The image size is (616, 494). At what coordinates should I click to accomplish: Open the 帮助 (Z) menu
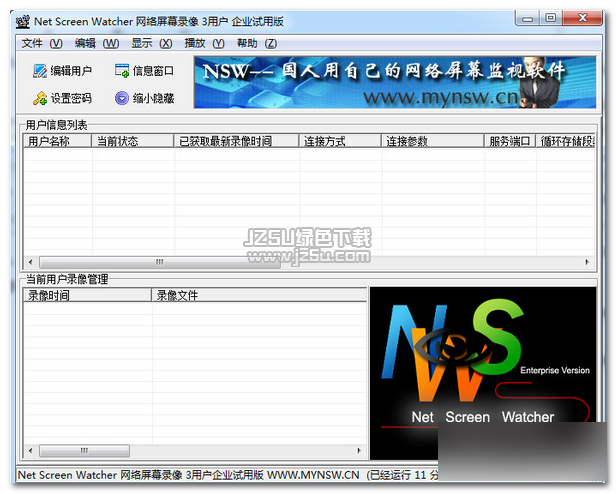click(257, 43)
